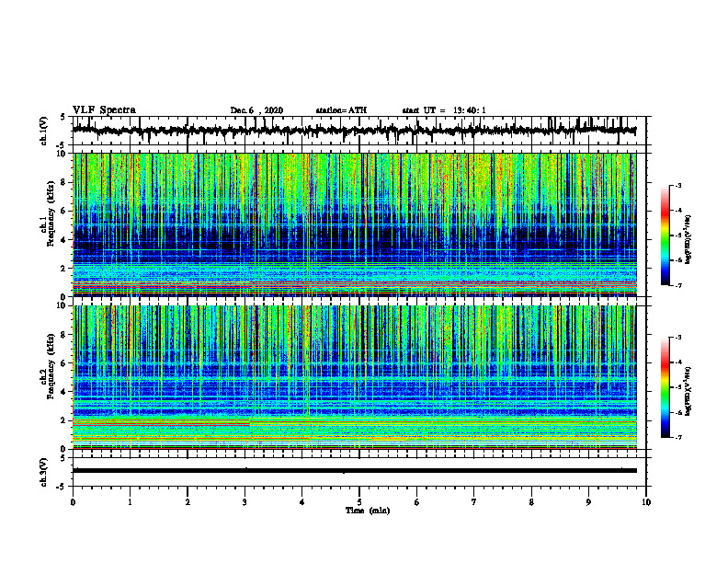The image size is (728, 563).
Task: Click time axis tick label "4"
Action: (302, 502)
